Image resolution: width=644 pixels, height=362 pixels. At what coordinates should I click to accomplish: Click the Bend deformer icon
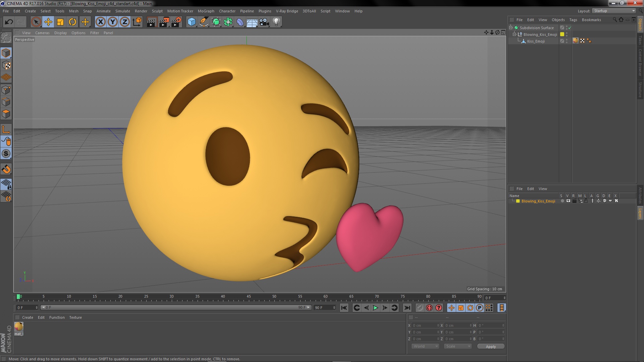tap(240, 22)
